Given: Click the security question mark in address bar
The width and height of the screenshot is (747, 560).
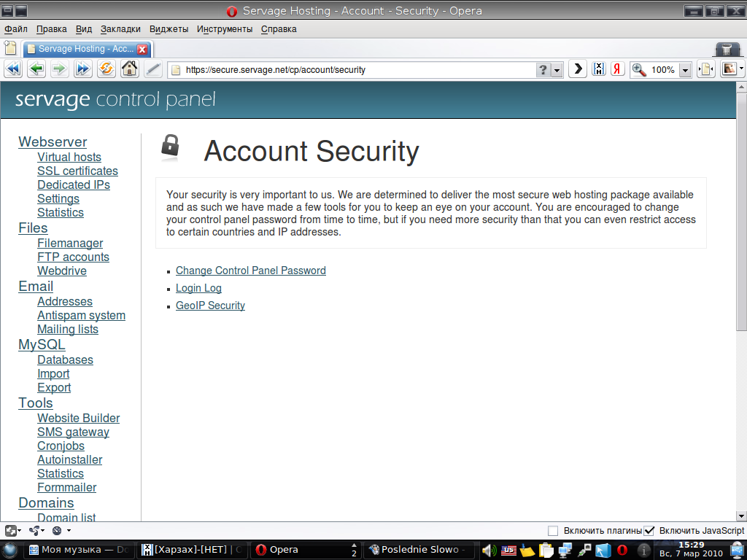Looking at the screenshot, I should point(543,70).
